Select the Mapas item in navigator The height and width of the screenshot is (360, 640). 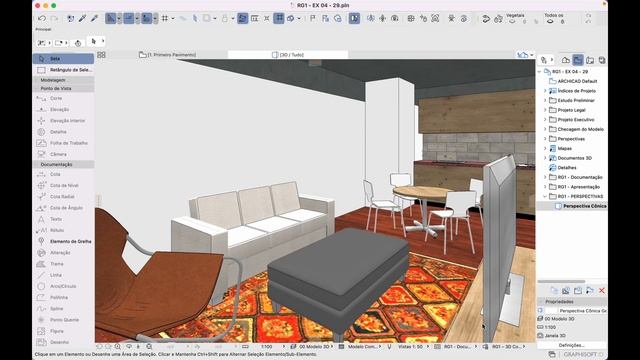560,149
